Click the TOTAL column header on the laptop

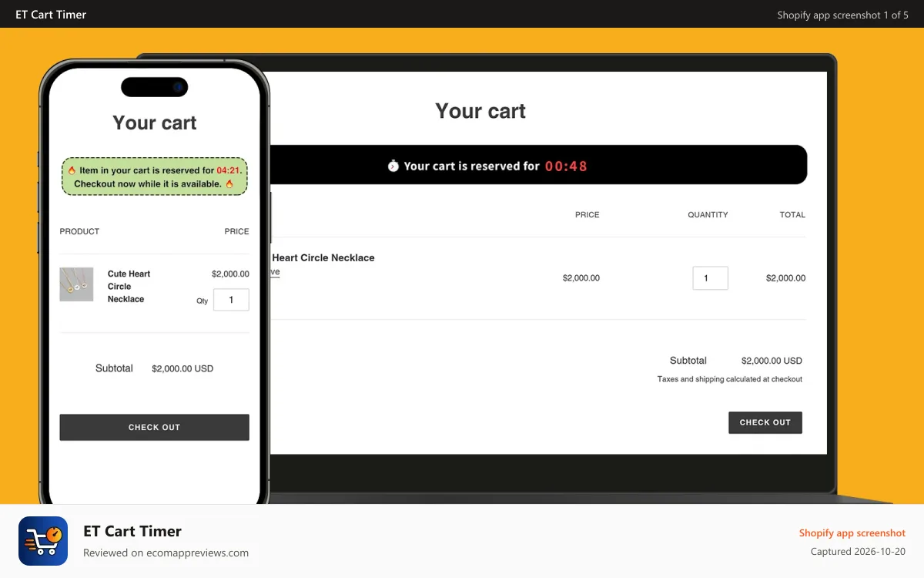click(x=792, y=215)
